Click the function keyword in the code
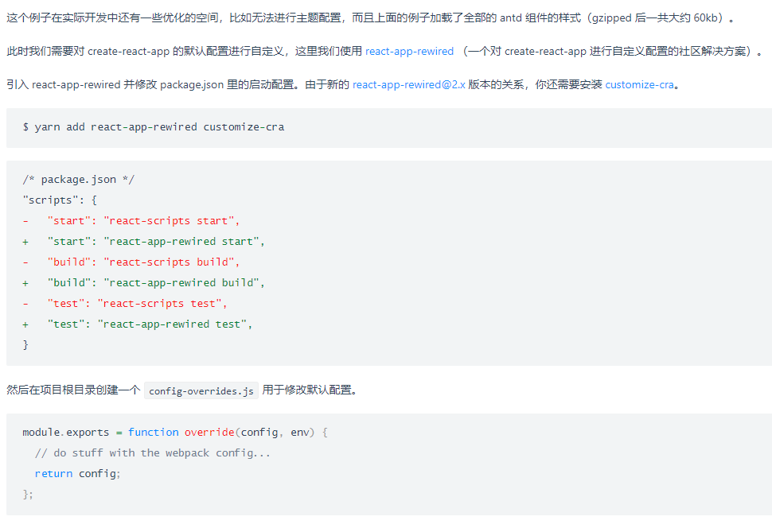The width and height of the screenshot is (772, 532). tap(153, 433)
